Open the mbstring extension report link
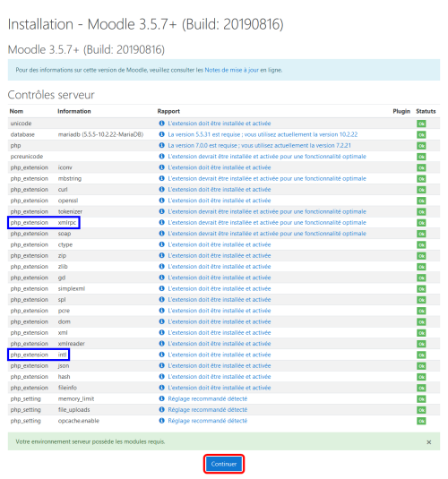 267,178
